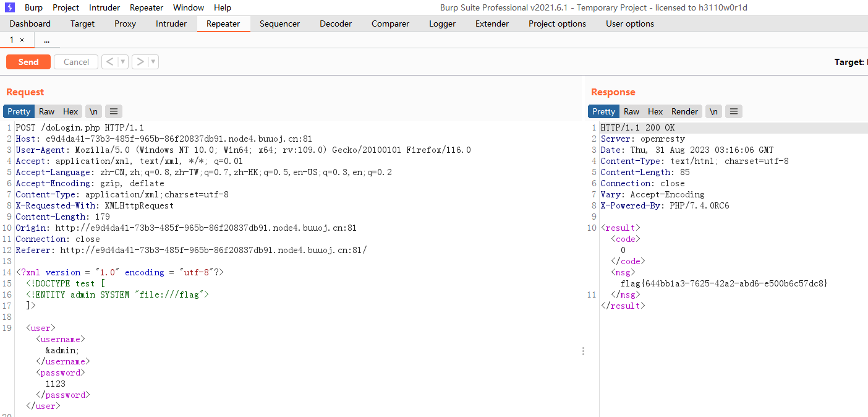Switch to the Extender tab
The image size is (868, 417).
pyautogui.click(x=492, y=24)
